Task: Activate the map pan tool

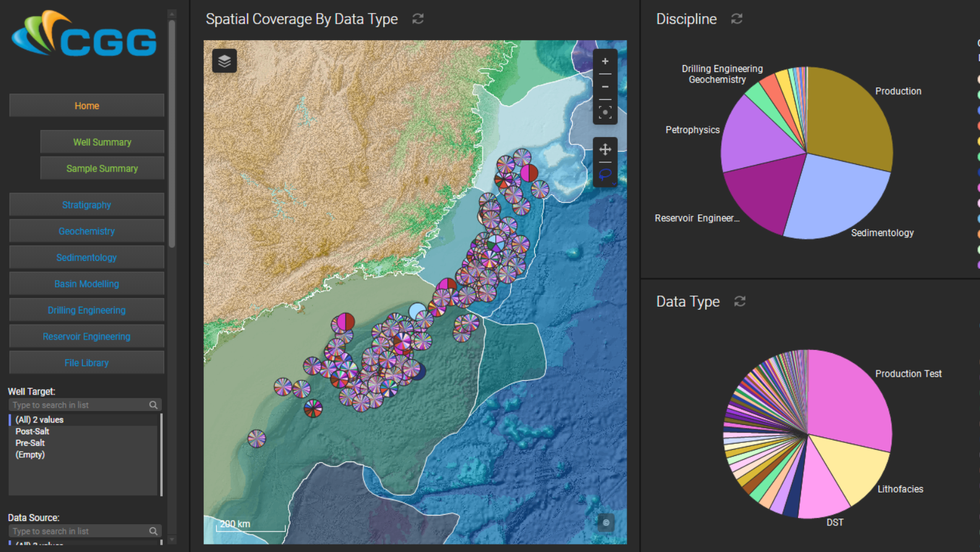Action: (605, 149)
